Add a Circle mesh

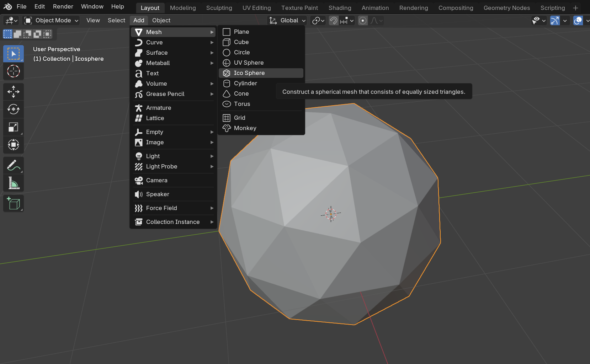click(261, 52)
